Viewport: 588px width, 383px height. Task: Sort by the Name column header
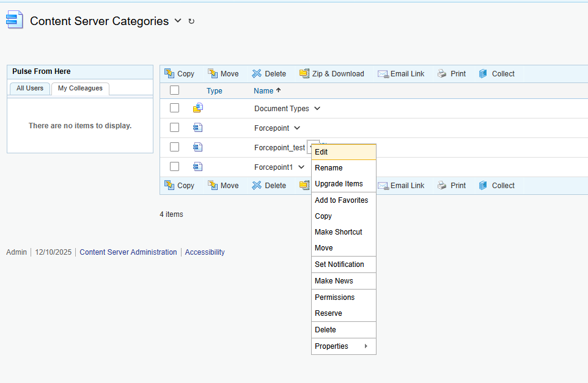pyautogui.click(x=263, y=91)
